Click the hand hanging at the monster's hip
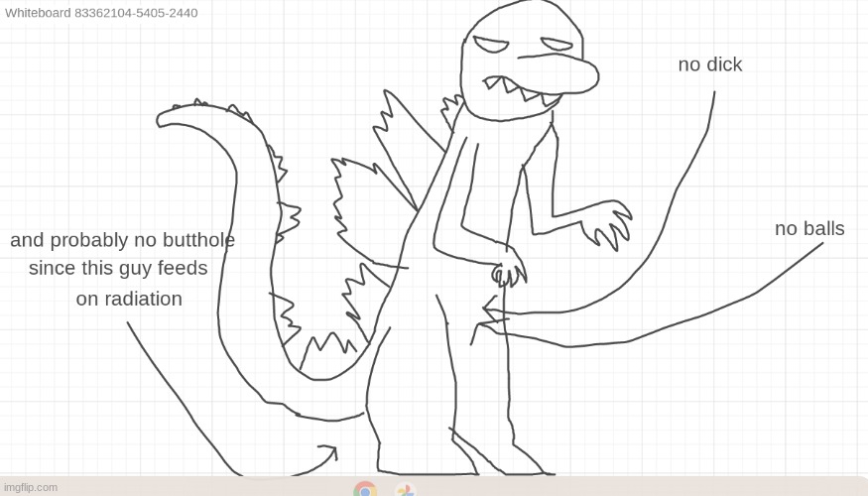Image resolution: width=868 pixels, height=496 pixels. coord(509,268)
